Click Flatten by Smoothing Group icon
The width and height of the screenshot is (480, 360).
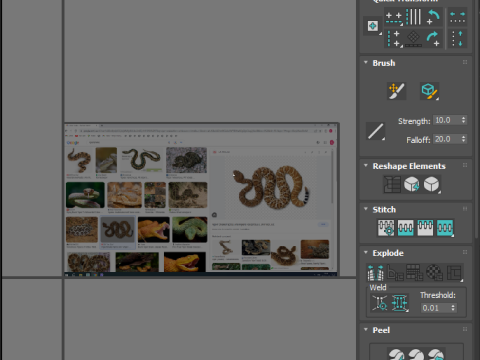[415, 273]
